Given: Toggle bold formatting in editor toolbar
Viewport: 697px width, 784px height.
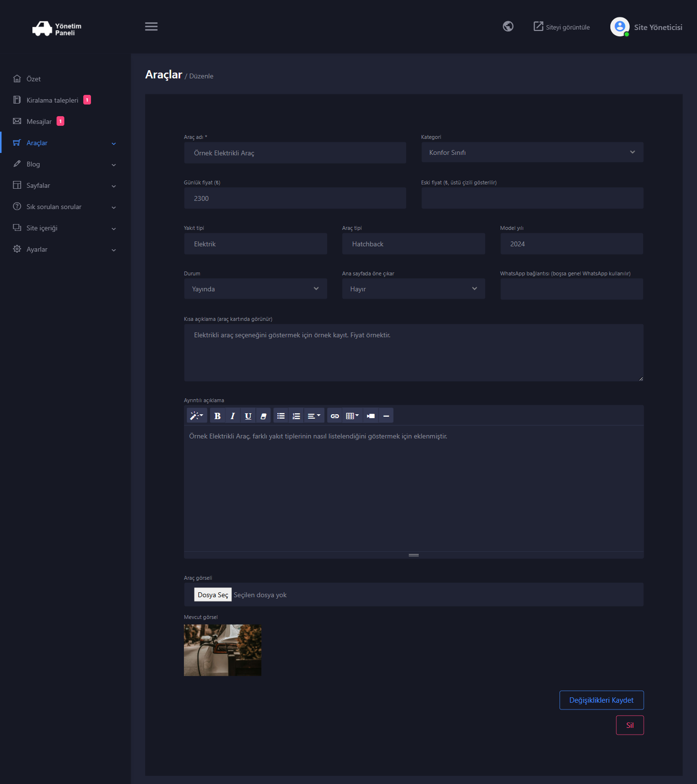Looking at the screenshot, I should click(x=217, y=416).
